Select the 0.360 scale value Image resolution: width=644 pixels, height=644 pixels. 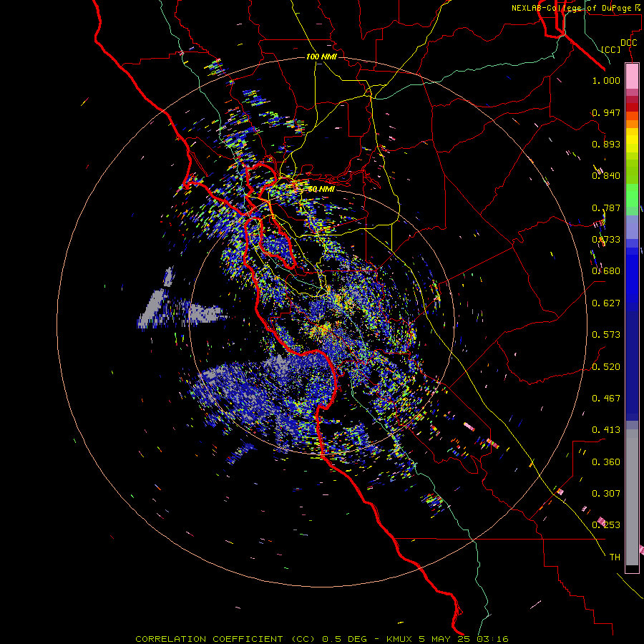[x=606, y=462]
